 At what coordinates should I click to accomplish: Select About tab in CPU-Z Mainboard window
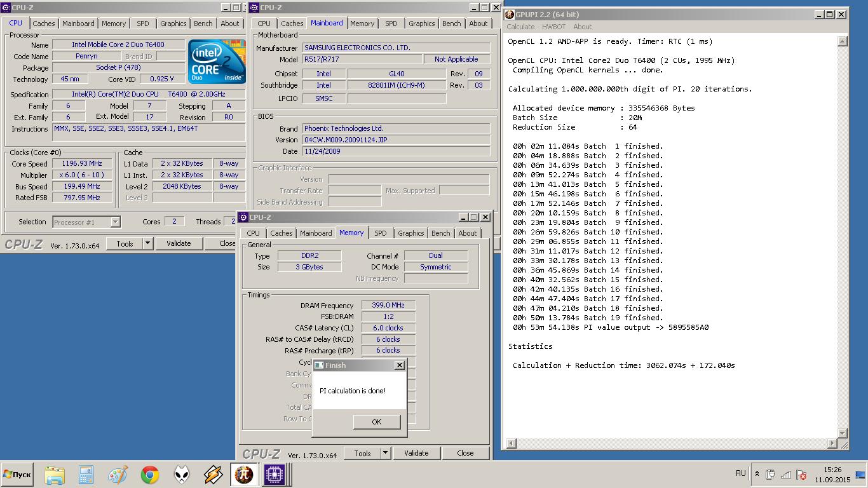pos(478,24)
